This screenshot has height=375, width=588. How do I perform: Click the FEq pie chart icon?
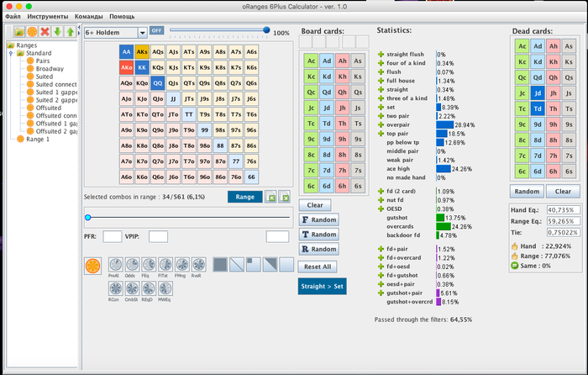[149, 265]
